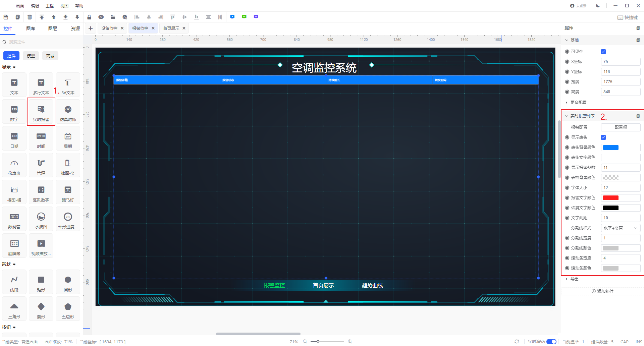644x346 pixels.
Task: Toggle the 显示表头 checkbox
Action: pos(603,137)
